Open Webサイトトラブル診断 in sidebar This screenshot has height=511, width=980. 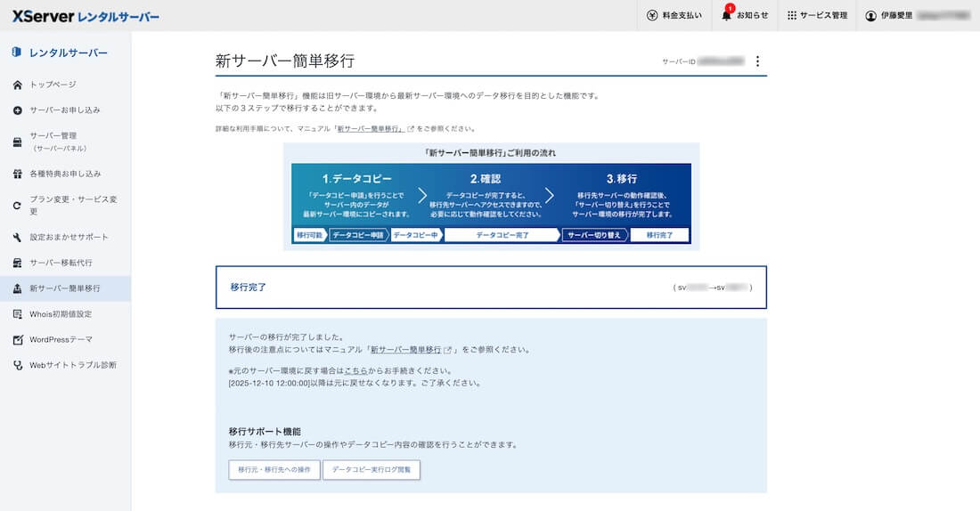pyautogui.click(x=73, y=365)
